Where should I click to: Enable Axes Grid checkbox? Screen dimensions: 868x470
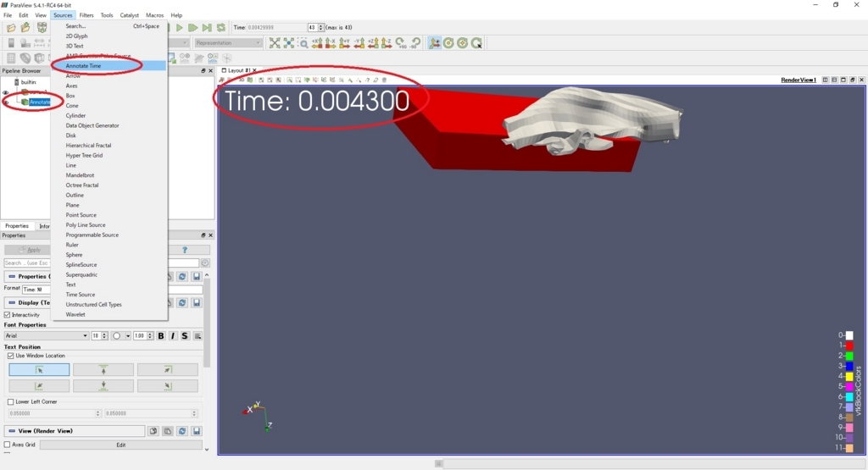point(7,445)
